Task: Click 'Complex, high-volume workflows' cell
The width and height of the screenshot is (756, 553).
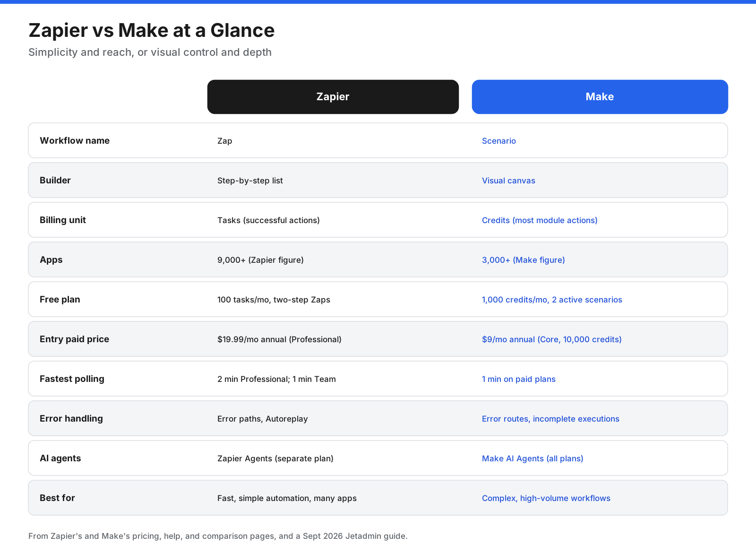Action: (x=546, y=498)
